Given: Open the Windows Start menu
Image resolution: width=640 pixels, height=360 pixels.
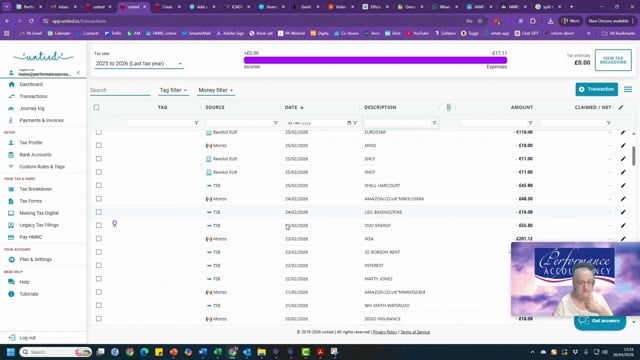Looking at the screenshot, I should pos(11,352).
